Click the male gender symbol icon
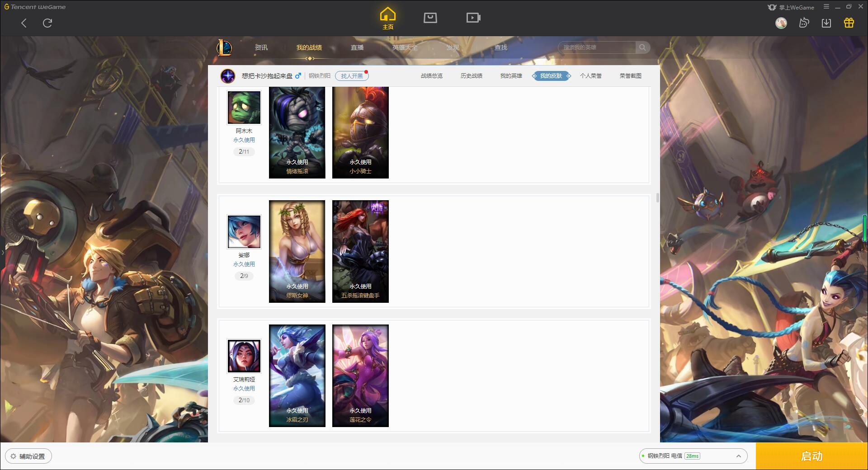 pyautogui.click(x=298, y=75)
